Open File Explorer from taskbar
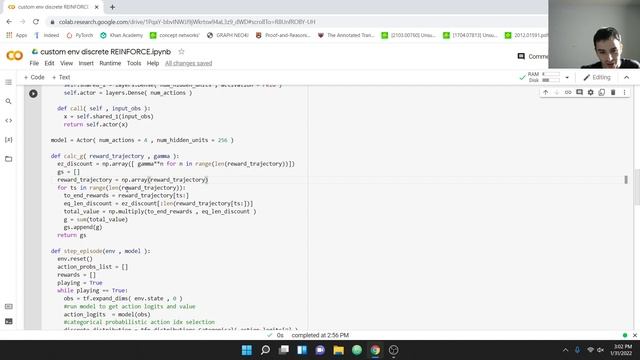This screenshot has height=360, width=640. [338, 350]
